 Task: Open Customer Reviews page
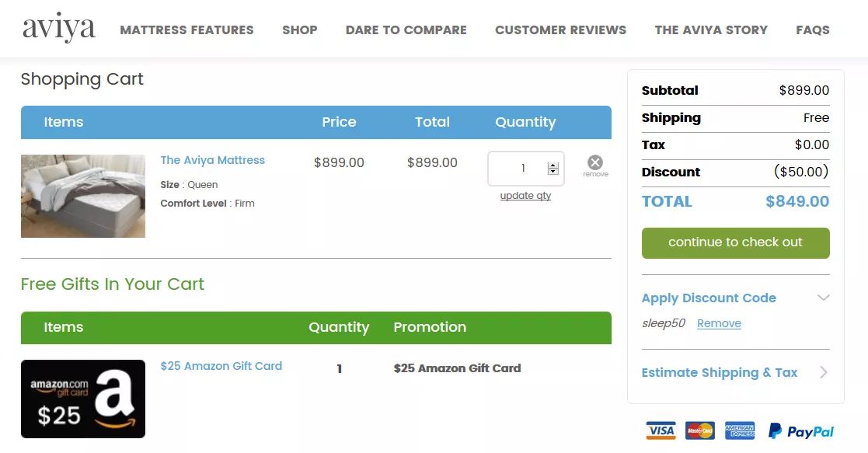click(560, 30)
